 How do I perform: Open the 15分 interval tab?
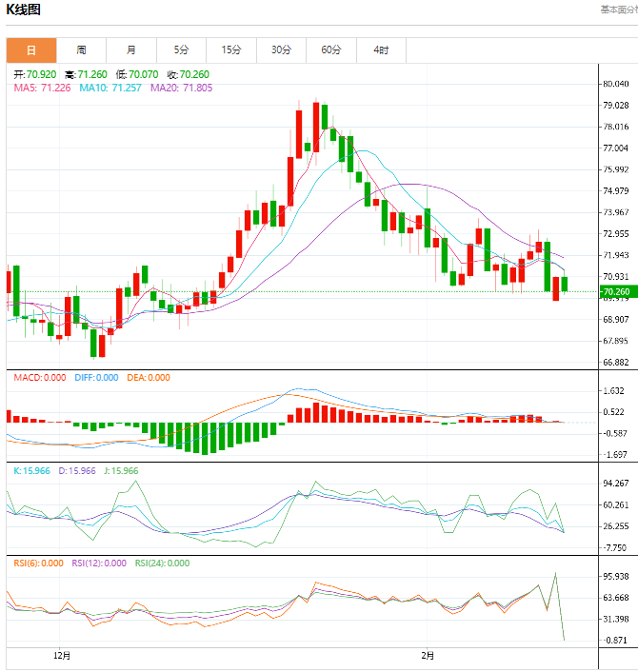[231, 50]
